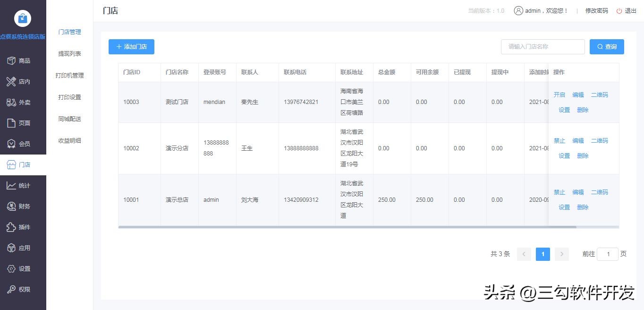
Task: Focus the 前往 page number input
Action: [x=608, y=254]
